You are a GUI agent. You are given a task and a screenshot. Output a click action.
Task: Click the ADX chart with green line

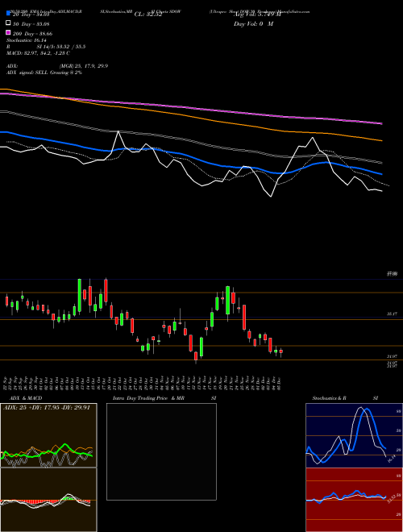pos(48,435)
